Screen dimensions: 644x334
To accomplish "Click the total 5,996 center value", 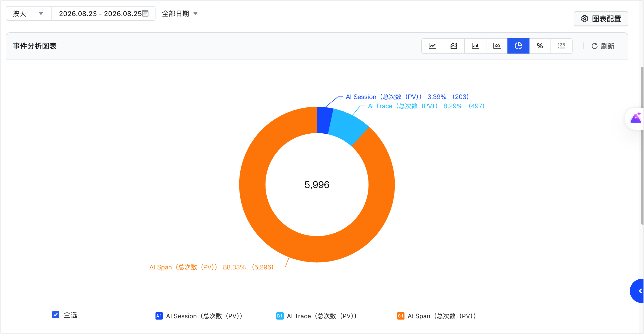I will (x=317, y=185).
